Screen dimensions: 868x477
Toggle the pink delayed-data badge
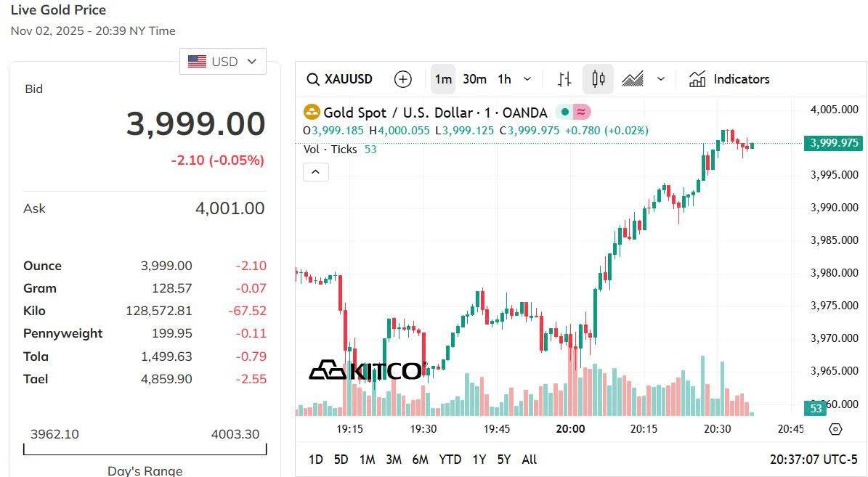581,112
